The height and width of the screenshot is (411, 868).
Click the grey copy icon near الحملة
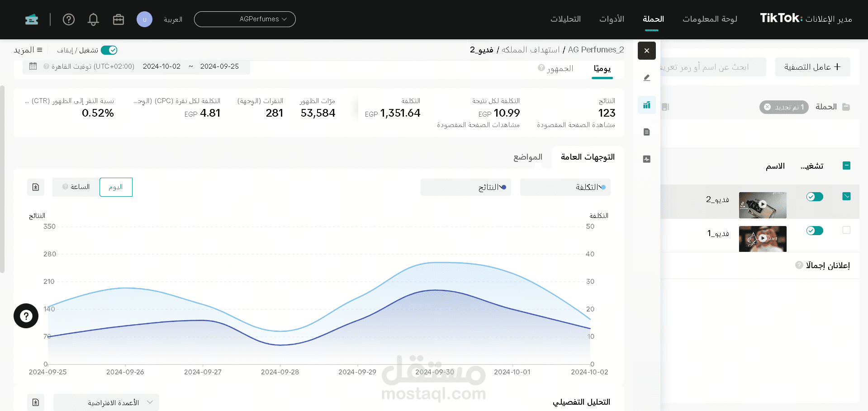[665, 107]
